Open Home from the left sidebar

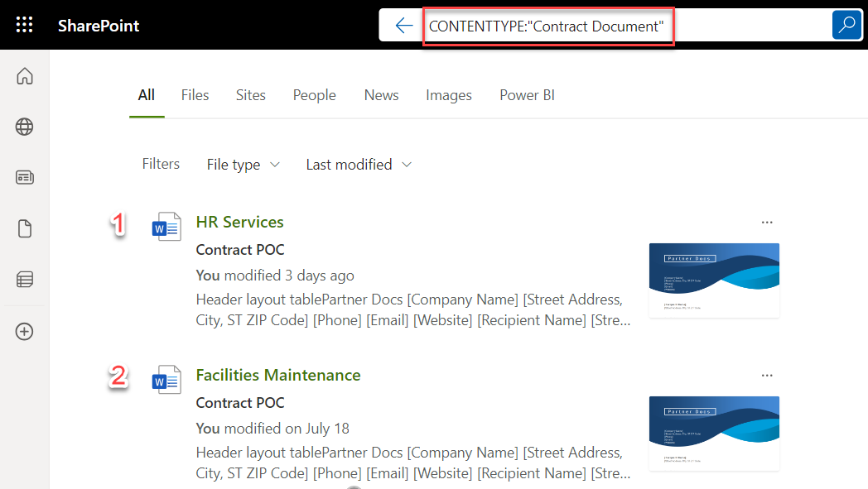(24, 76)
